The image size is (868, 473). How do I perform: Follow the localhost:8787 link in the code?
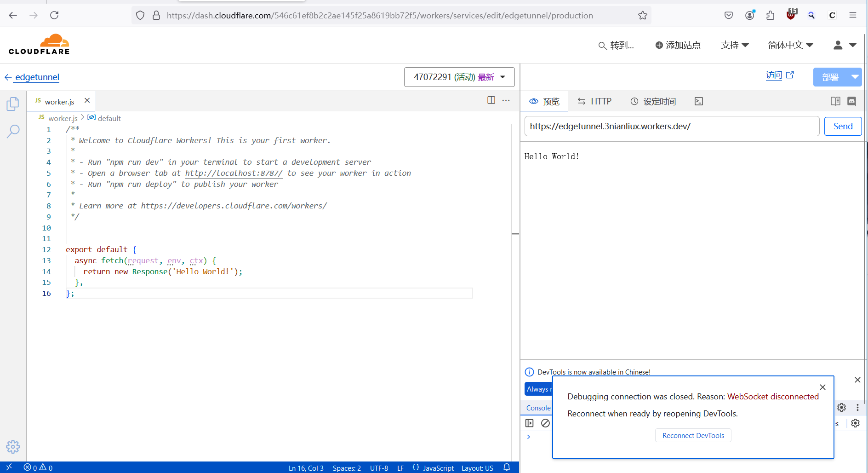234,173
